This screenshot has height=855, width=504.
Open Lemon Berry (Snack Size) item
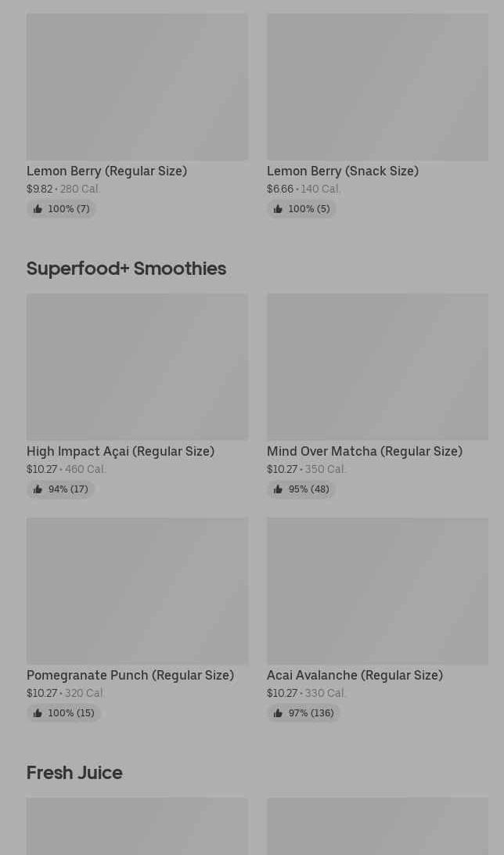(343, 171)
